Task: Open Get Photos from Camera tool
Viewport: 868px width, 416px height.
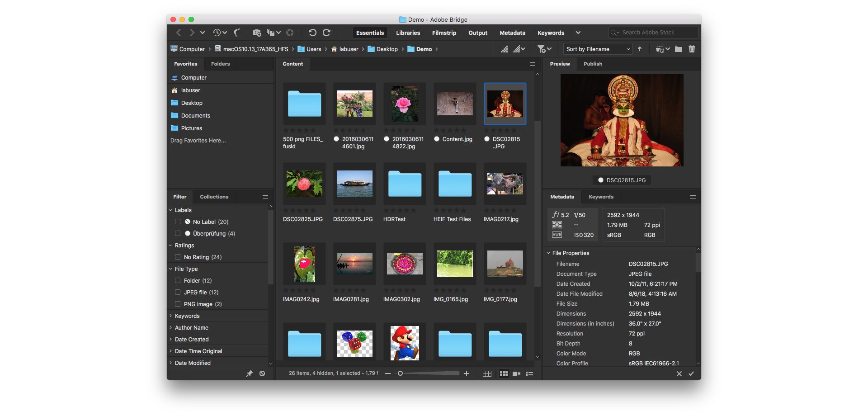Action: [257, 33]
